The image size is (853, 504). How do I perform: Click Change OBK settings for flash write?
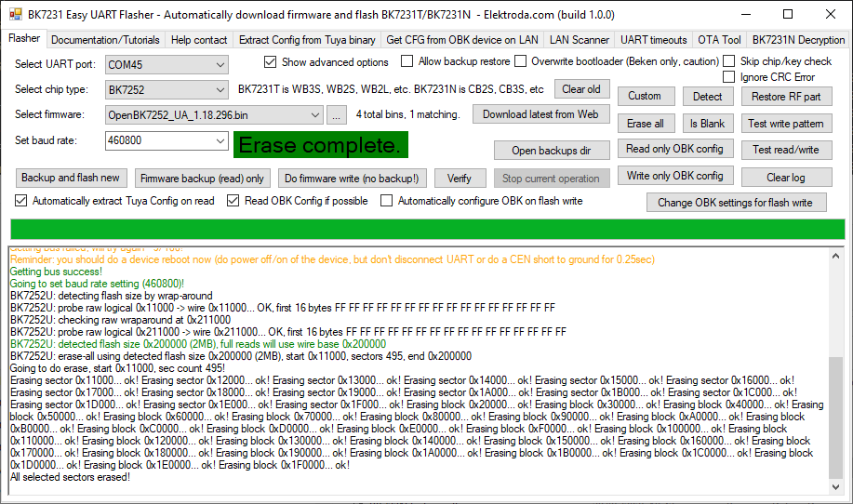pyautogui.click(x=736, y=203)
